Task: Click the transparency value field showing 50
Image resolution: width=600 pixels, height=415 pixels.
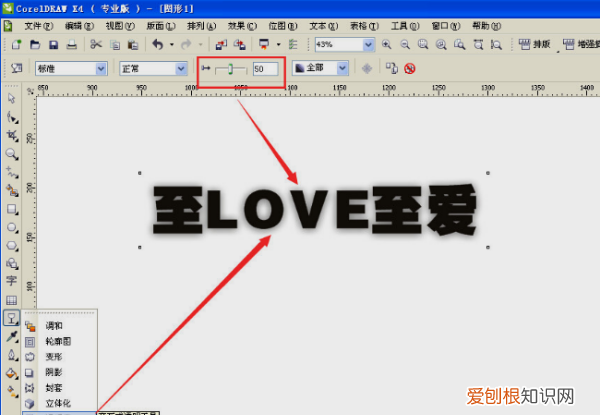Action: [266, 69]
